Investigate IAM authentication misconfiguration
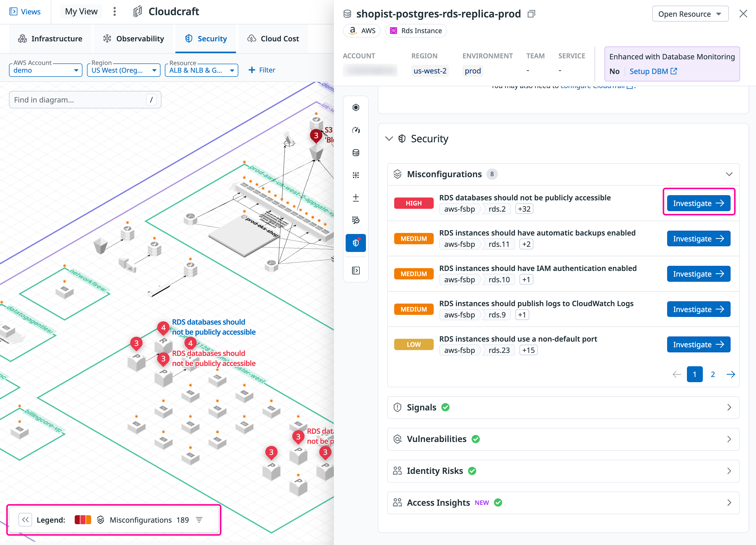The height and width of the screenshot is (545, 756). point(698,274)
